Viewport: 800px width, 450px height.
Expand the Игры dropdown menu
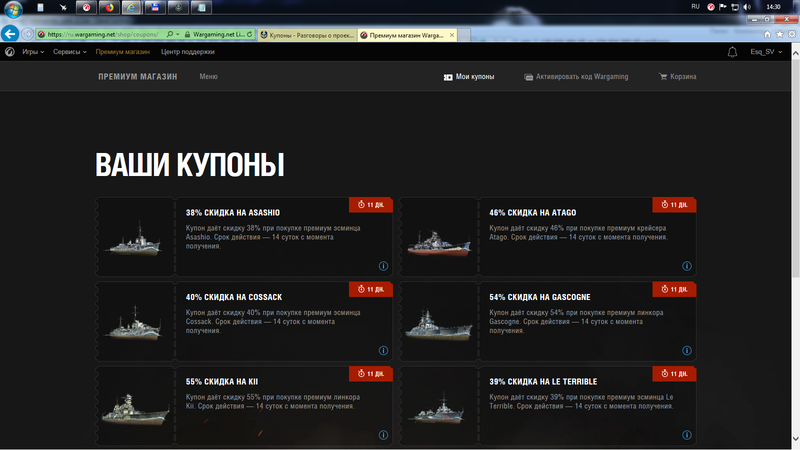click(33, 52)
